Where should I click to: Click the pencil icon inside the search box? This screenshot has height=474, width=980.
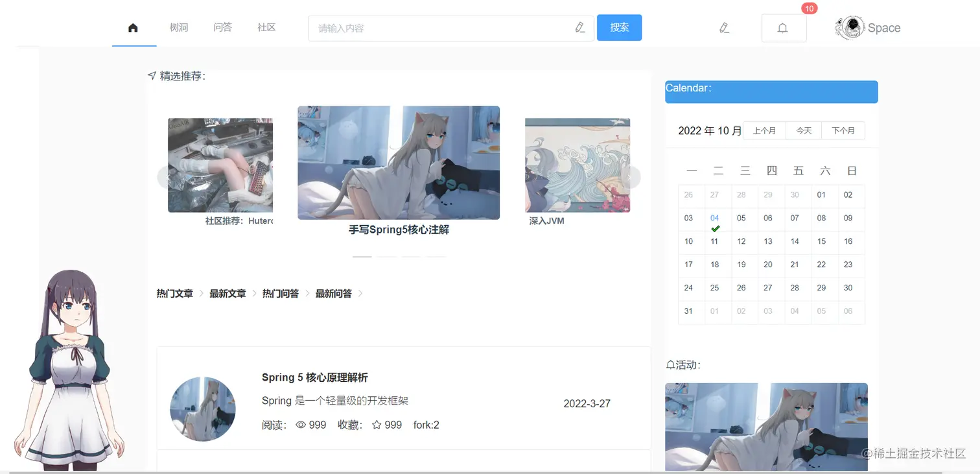(x=580, y=28)
